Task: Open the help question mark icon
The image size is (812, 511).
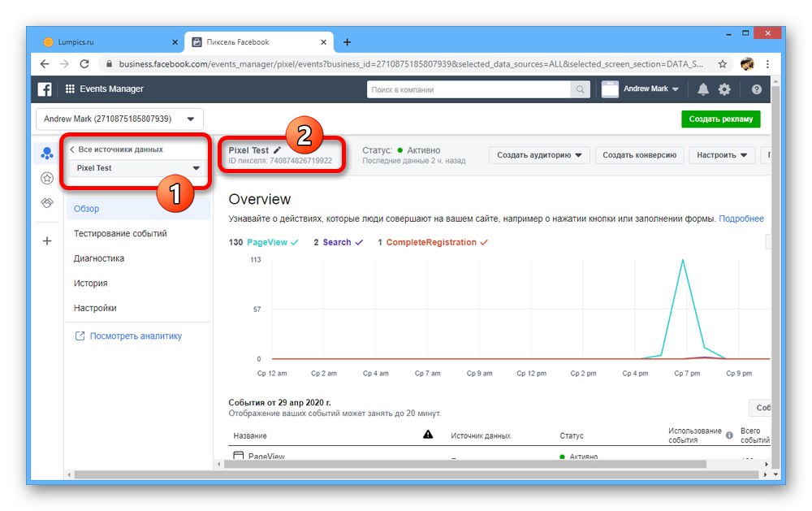Action: (x=757, y=89)
